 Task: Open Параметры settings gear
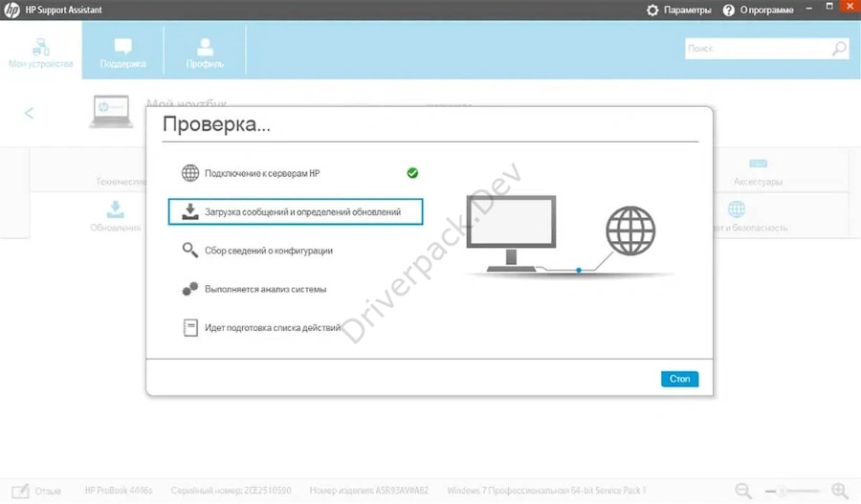tap(652, 10)
